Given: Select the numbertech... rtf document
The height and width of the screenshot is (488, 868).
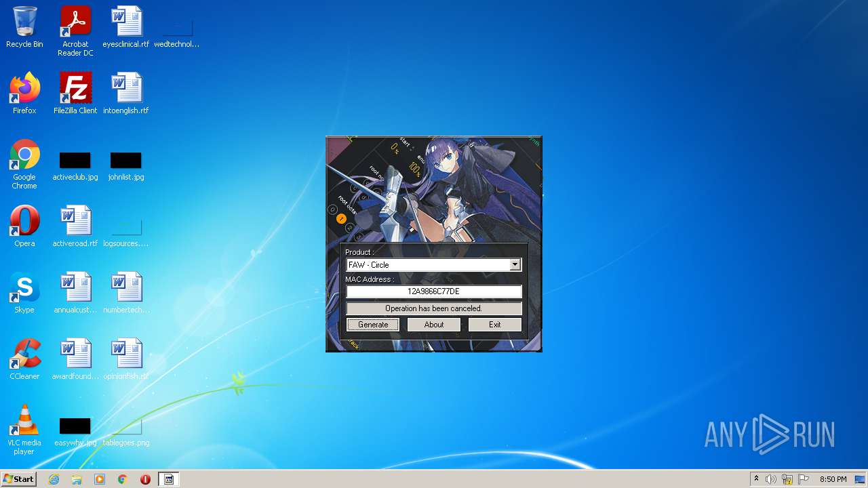Looking at the screenshot, I should coord(126,293).
